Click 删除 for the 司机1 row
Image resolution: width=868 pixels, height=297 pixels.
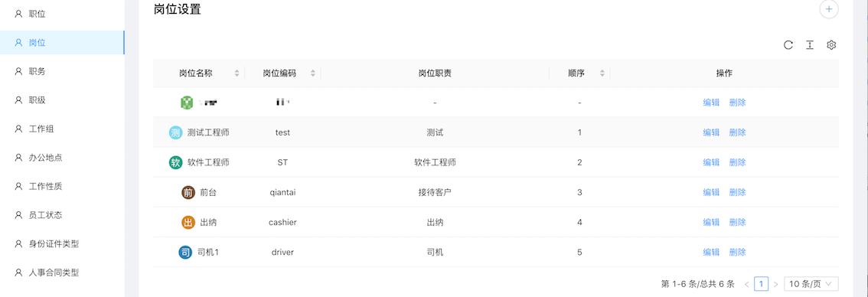pyautogui.click(x=737, y=252)
